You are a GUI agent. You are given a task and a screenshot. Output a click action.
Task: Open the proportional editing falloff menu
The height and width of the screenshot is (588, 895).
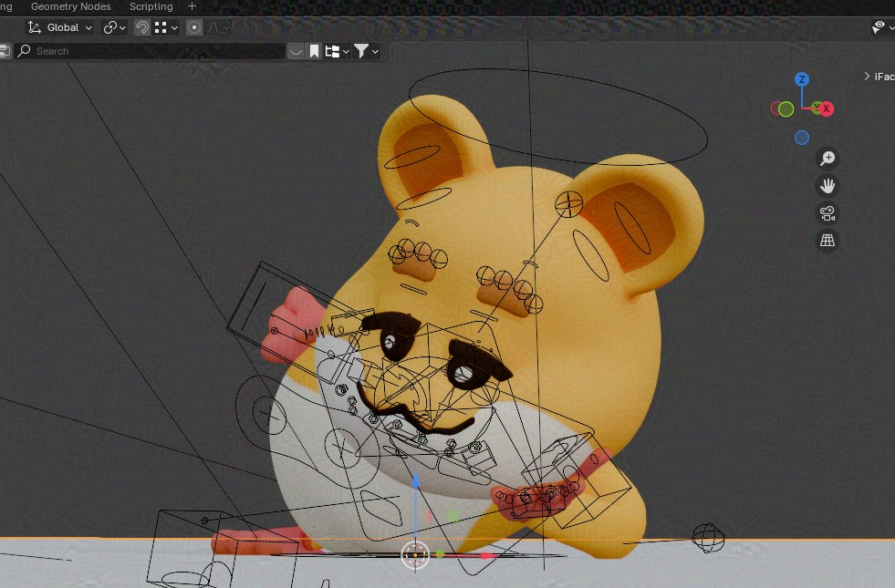click(x=218, y=27)
